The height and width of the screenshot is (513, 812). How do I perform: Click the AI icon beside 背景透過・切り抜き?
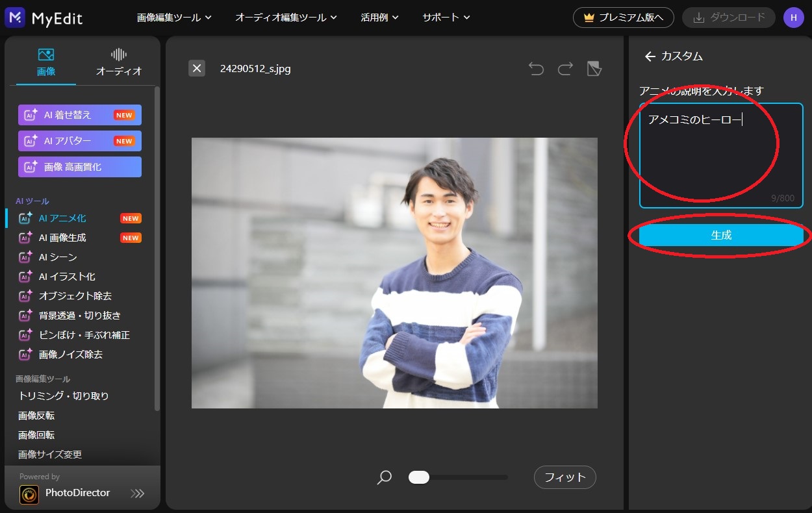(25, 316)
